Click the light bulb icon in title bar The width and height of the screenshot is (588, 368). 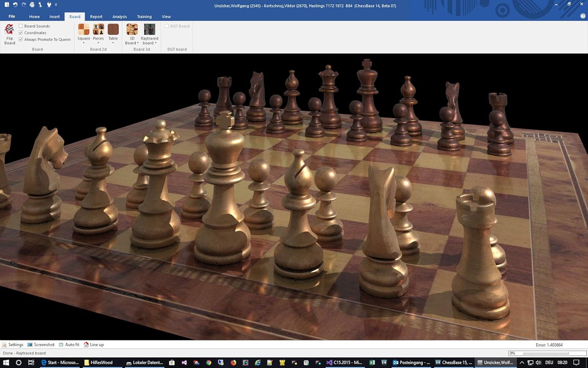[49, 5]
